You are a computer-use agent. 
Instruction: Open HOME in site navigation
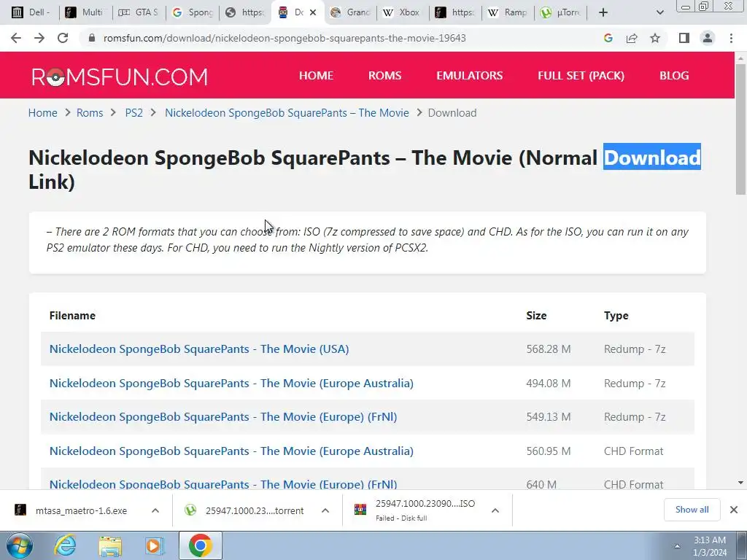tap(316, 76)
